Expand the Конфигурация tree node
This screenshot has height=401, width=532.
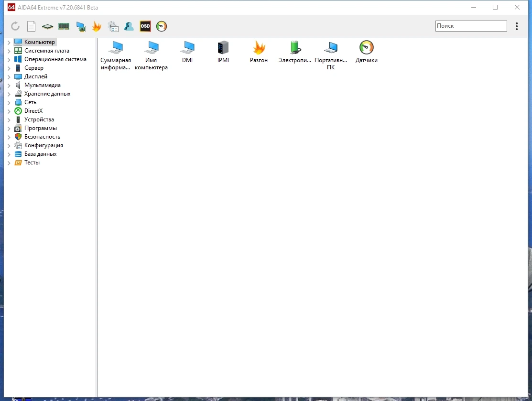coord(9,146)
